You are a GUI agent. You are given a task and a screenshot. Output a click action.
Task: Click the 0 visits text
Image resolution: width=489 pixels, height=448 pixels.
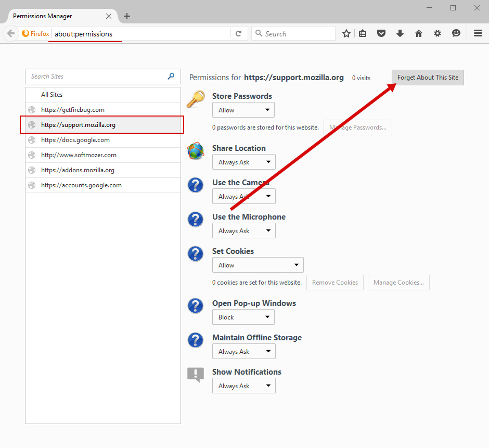[x=361, y=78]
